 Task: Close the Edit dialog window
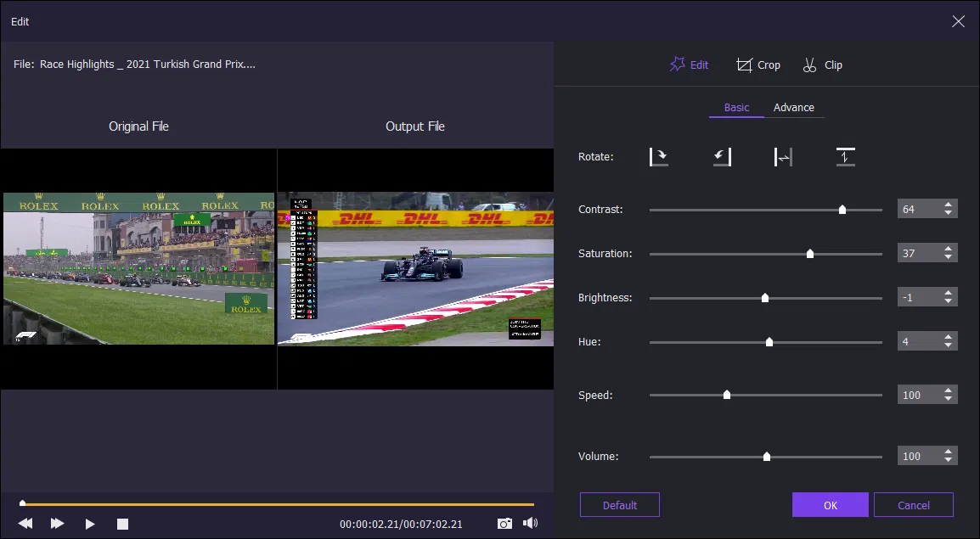(x=958, y=21)
